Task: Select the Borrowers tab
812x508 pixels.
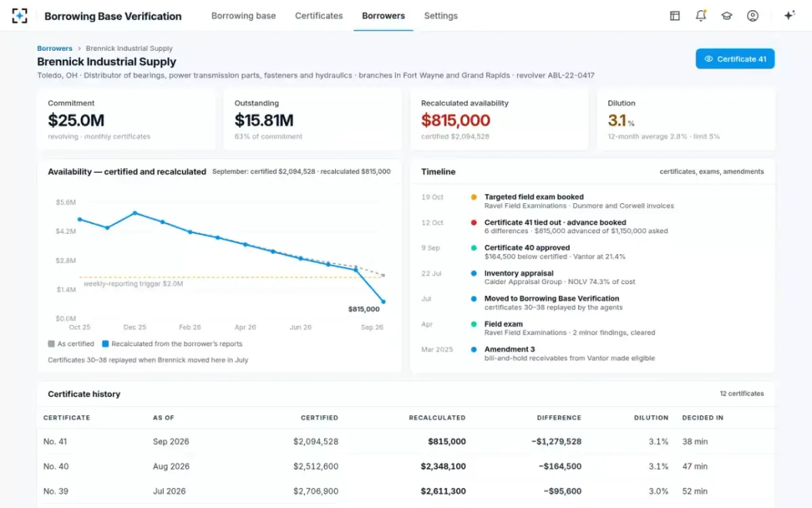Action: click(383, 16)
